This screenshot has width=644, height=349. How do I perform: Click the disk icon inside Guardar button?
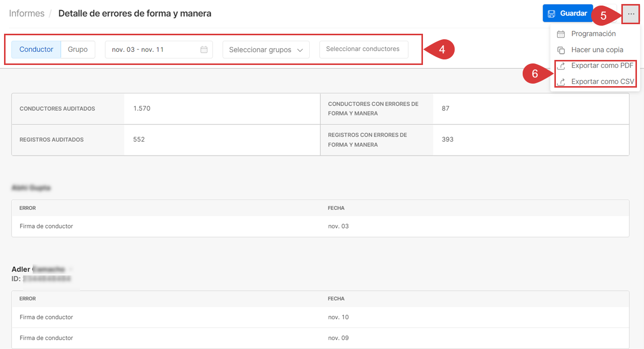pos(551,14)
